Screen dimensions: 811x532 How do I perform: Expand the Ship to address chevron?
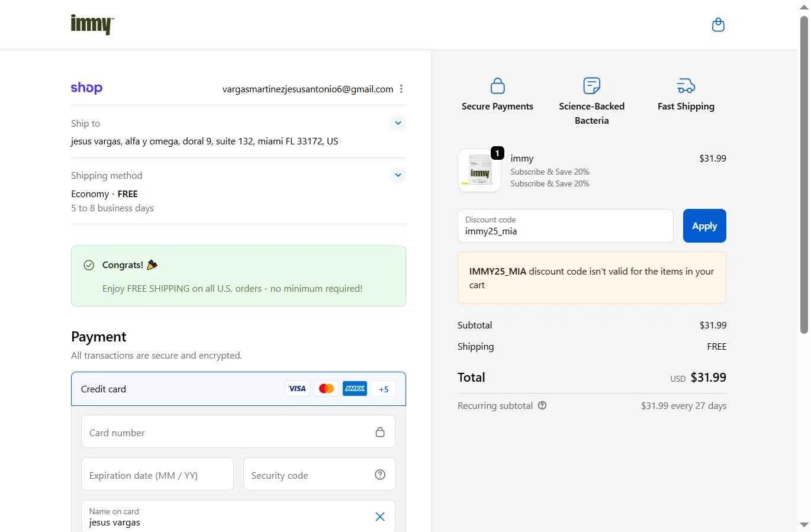coord(398,123)
